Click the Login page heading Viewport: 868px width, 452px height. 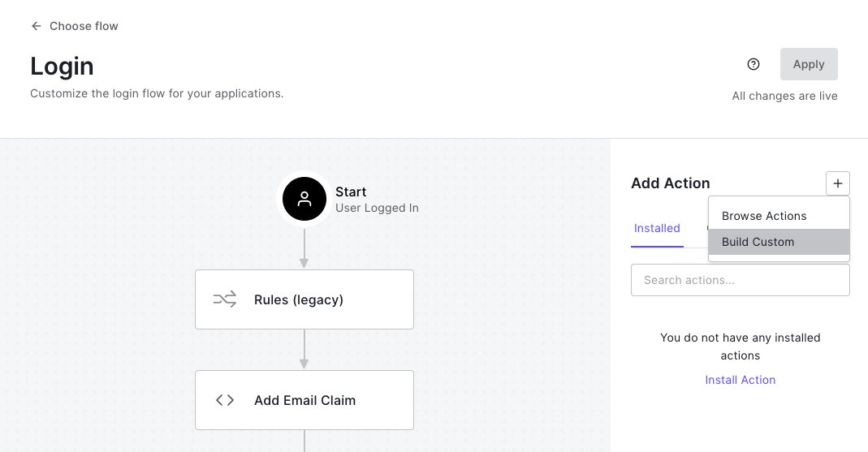pyautogui.click(x=62, y=66)
